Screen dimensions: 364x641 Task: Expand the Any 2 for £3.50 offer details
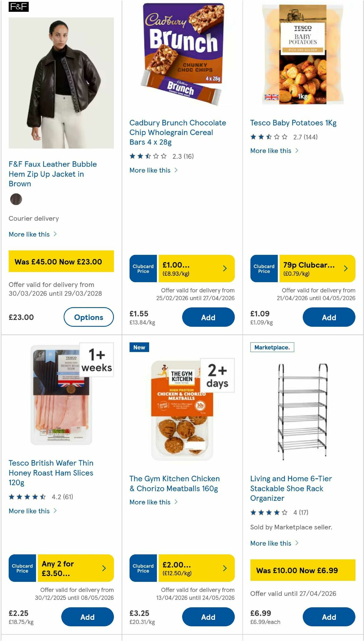[x=105, y=568]
